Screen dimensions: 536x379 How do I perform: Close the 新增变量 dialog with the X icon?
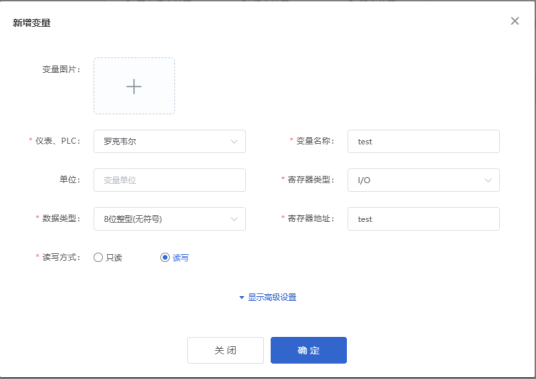coord(515,21)
